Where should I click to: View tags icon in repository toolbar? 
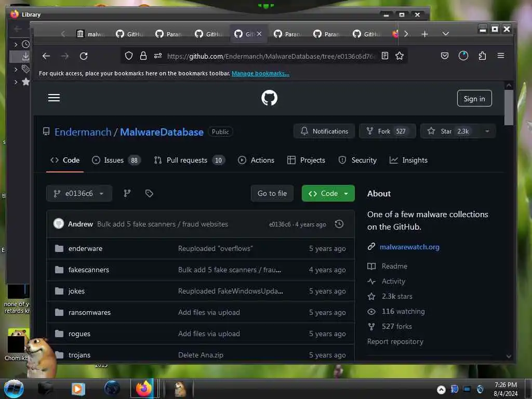[x=149, y=193]
